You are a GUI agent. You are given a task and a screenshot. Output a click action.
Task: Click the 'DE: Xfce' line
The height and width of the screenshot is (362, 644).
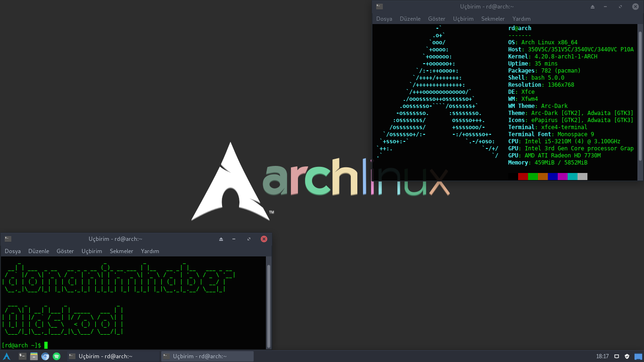pyautogui.click(x=521, y=92)
